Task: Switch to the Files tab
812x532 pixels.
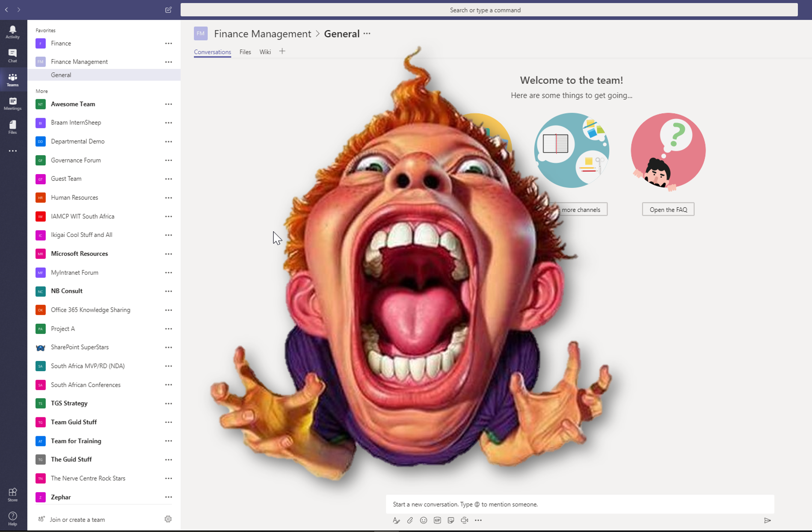Action: [245, 52]
